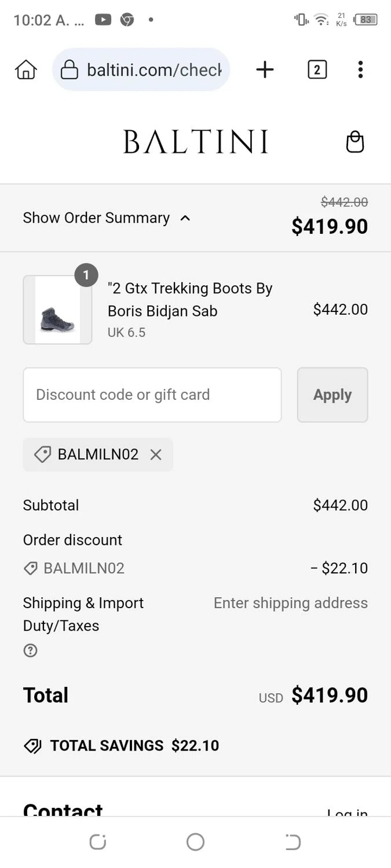Tap the URL address bar
Viewport: 391px width, 868px height.
pyautogui.click(x=154, y=70)
